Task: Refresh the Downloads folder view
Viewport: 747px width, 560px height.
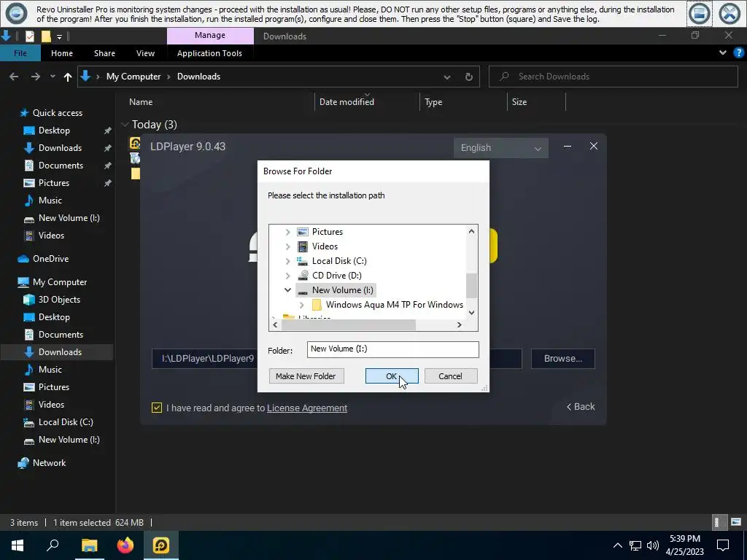Action: (469, 77)
